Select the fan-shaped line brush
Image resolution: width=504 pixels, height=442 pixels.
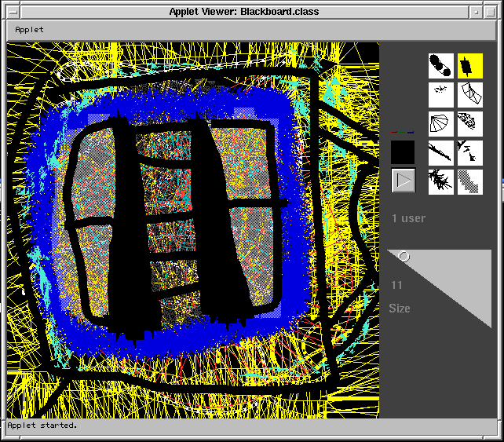tap(441, 124)
